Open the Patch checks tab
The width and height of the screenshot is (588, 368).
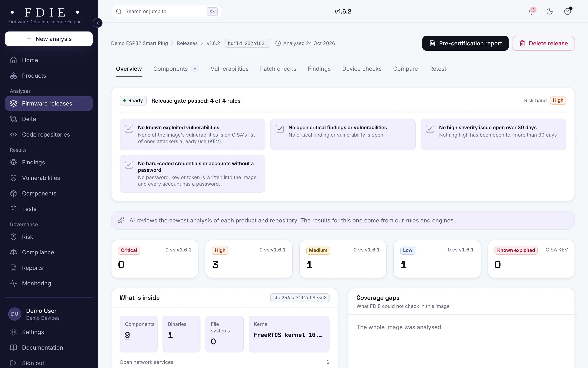278,69
